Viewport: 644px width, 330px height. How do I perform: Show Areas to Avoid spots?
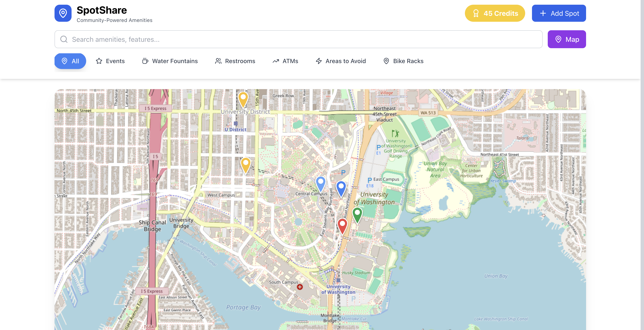341,61
